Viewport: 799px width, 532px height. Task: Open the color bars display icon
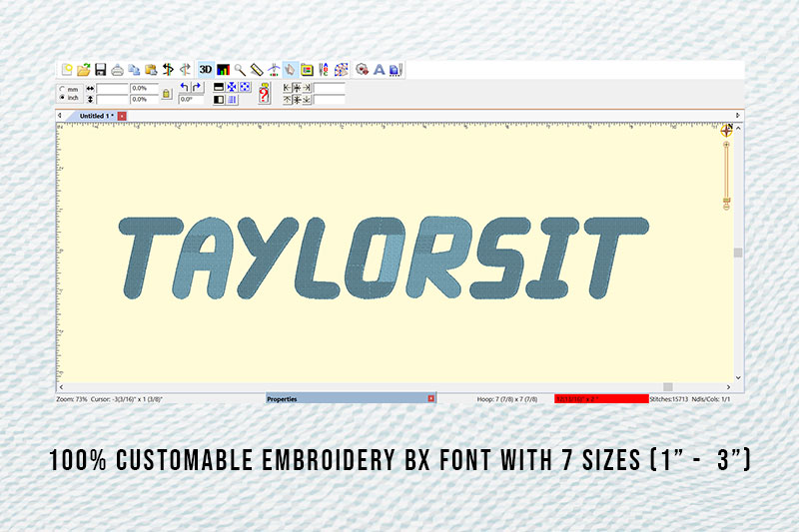click(223, 70)
